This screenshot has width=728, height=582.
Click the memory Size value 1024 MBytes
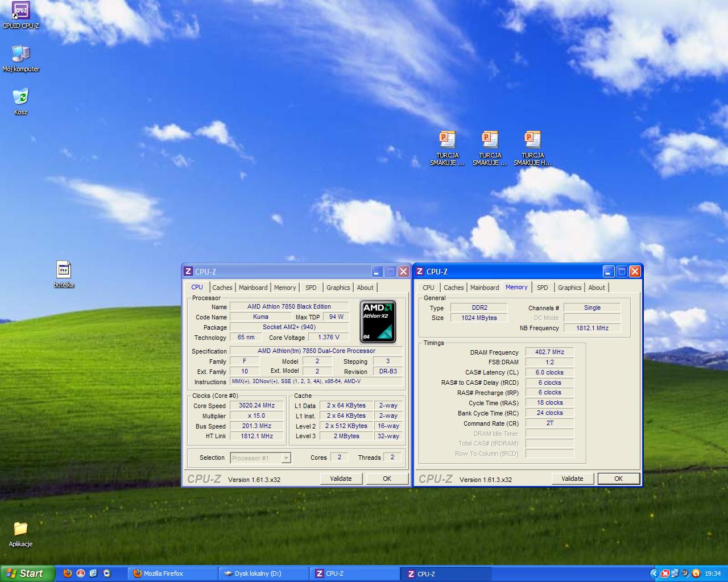pyautogui.click(x=479, y=318)
